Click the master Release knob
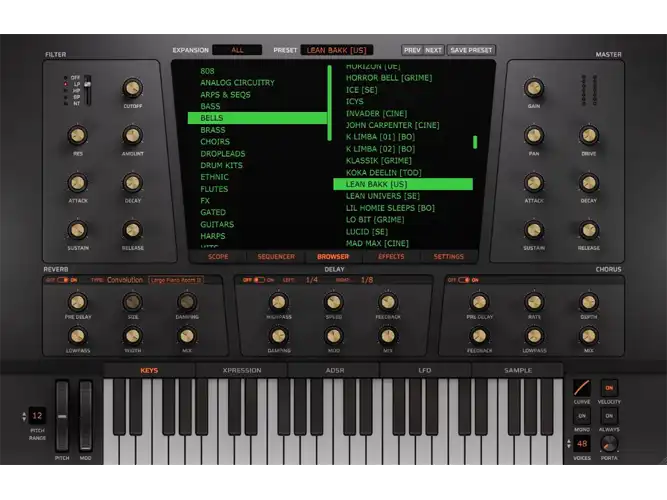667x500 pixels. (x=589, y=230)
